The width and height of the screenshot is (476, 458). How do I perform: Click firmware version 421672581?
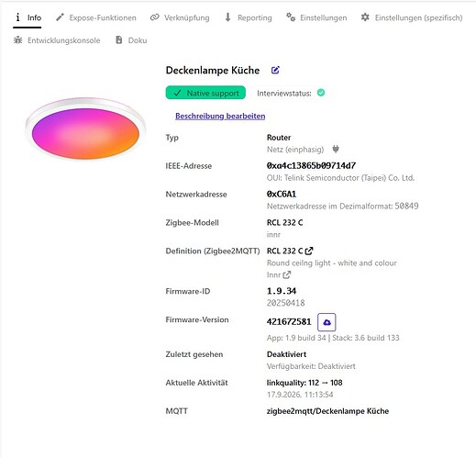289,321
